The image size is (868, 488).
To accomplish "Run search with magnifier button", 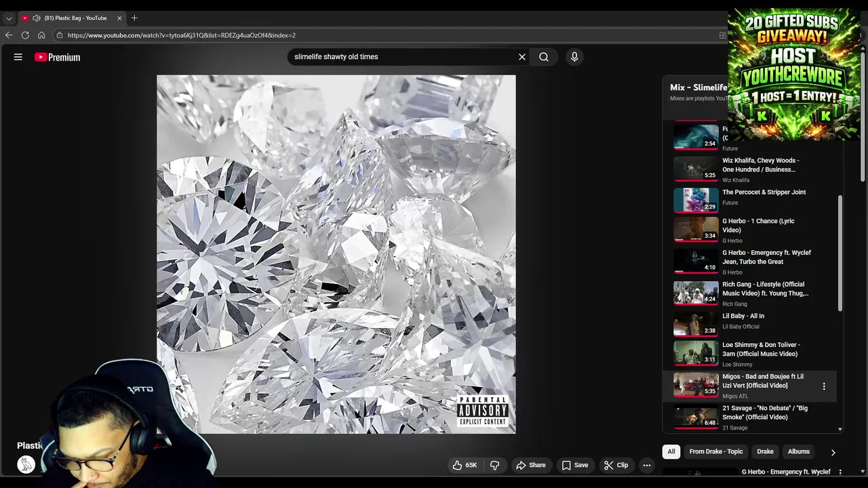I will point(544,57).
